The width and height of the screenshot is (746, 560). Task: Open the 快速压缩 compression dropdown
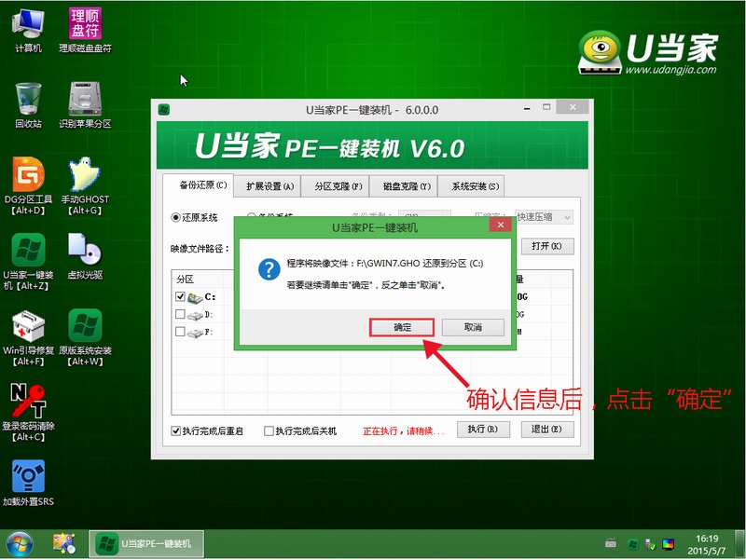click(x=544, y=217)
